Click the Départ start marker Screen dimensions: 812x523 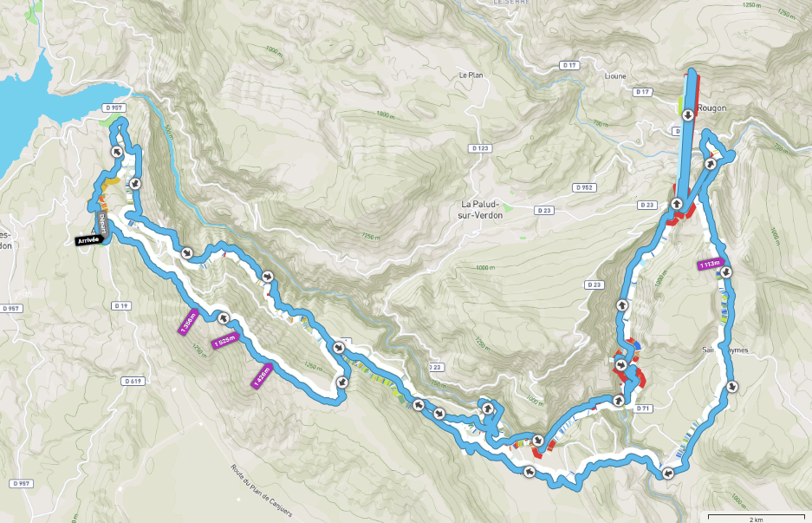click(103, 225)
